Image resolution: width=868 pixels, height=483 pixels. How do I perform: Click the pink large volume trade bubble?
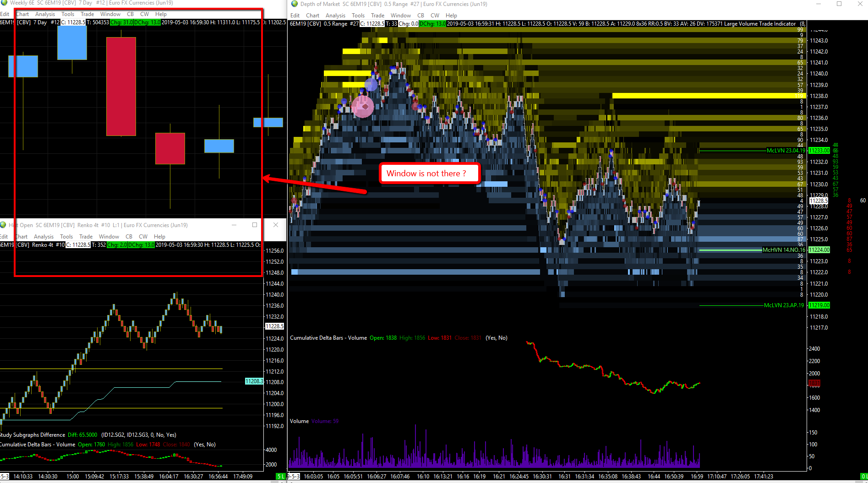tap(363, 107)
